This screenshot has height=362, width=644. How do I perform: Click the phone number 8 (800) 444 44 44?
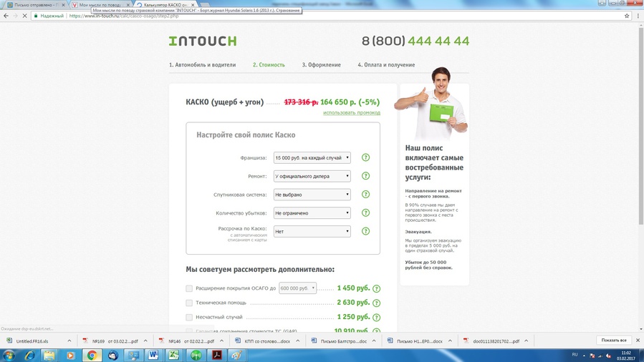(415, 41)
